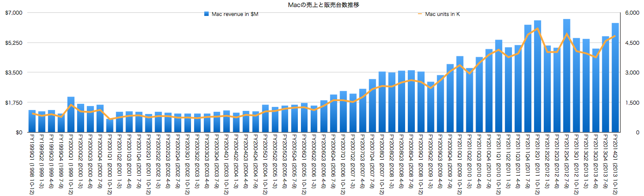644x196 pixels.
Task: Click the blue Mac revenue legend swatch
Action: pyautogui.click(x=207, y=14)
